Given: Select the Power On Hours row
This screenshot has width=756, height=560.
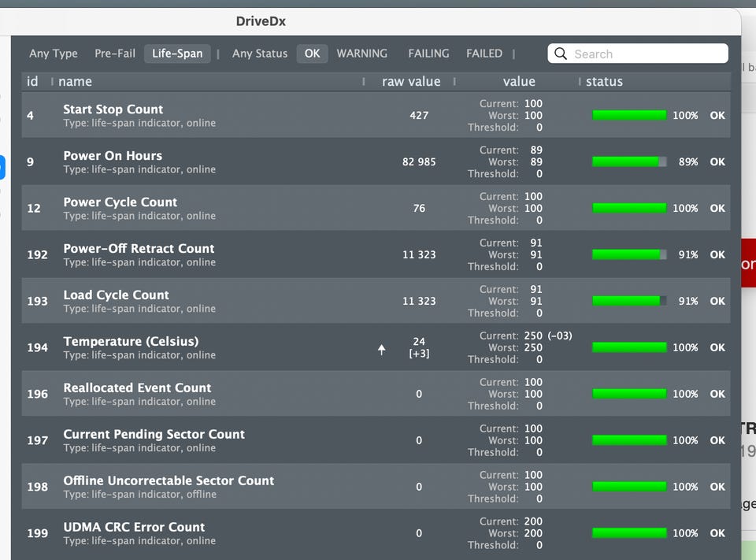Looking at the screenshot, I should coord(376,161).
